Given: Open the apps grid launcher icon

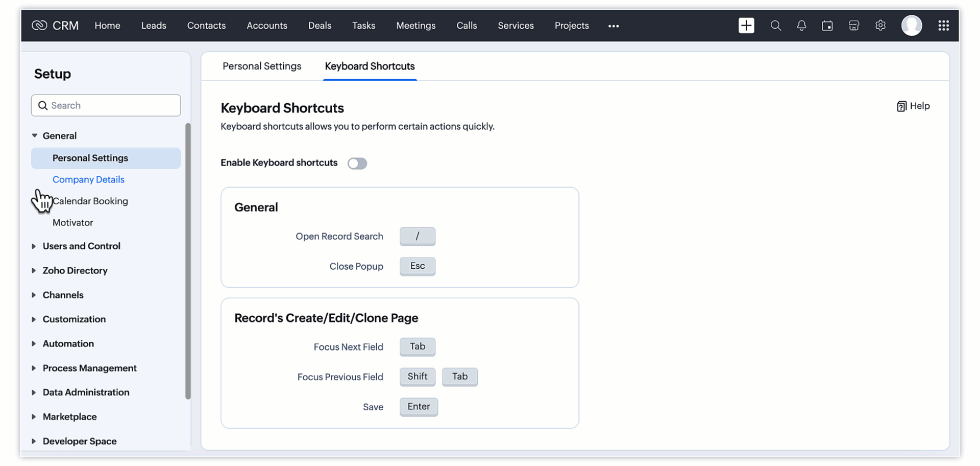Looking at the screenshot, I should point(943,26).
